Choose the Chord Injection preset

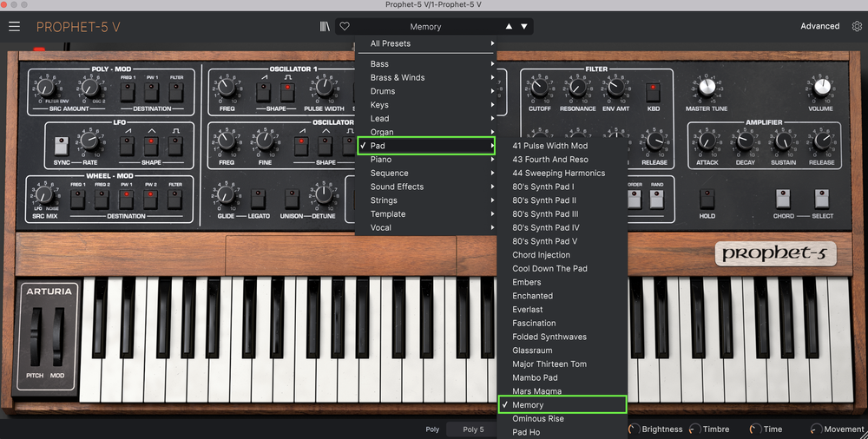tap(562, 255)
